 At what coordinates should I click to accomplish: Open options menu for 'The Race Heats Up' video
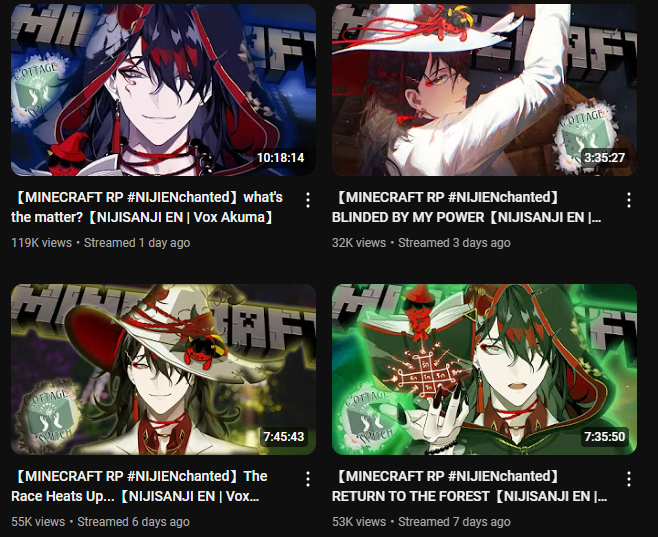coord(308,479)
